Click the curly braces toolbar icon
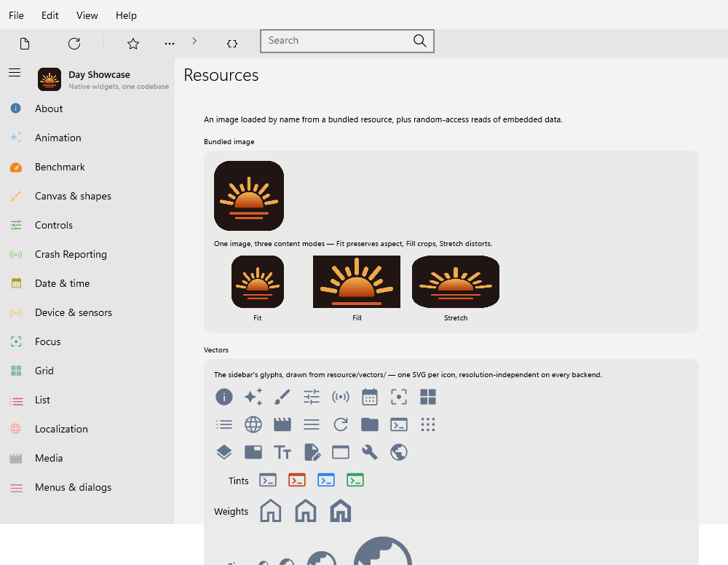Viewport: 728px width, 565px height. (x=232, y=44)
